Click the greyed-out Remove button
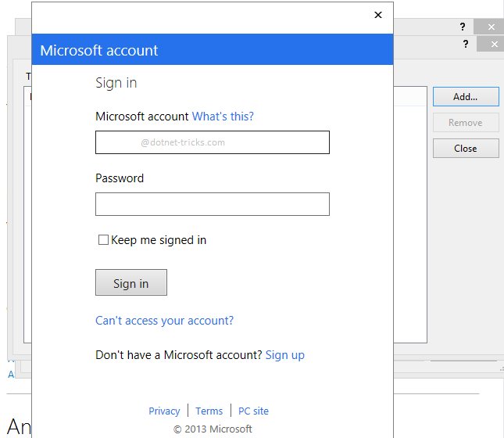Screen dimensions: 504x438 pos(465,123)
